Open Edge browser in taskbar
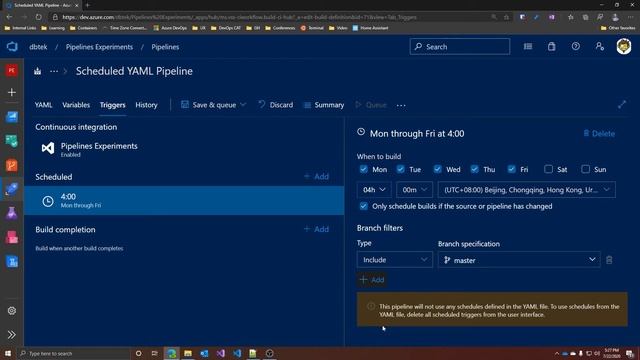 [171, 353]
